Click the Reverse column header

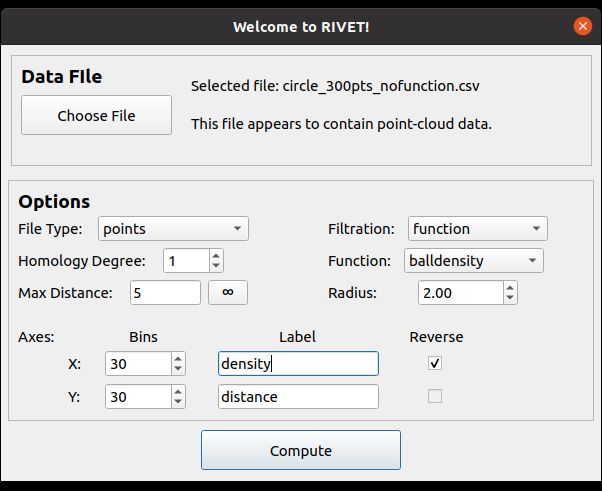coord(436,337)
